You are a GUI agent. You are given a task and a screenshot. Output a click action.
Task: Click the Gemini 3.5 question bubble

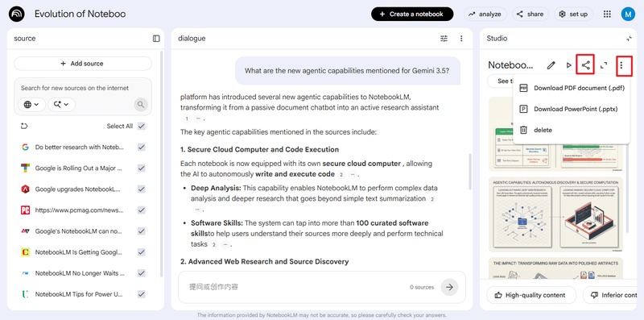[348, 71]
